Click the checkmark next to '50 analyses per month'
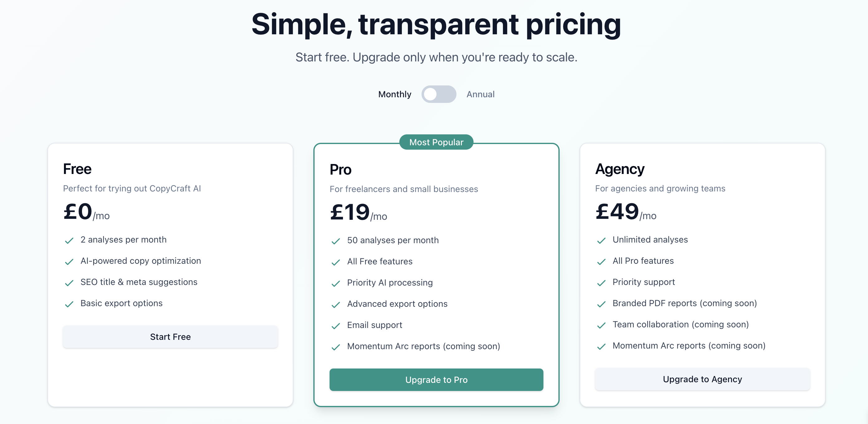The height and width of the screenshot is (424, 868). point(335,241)
